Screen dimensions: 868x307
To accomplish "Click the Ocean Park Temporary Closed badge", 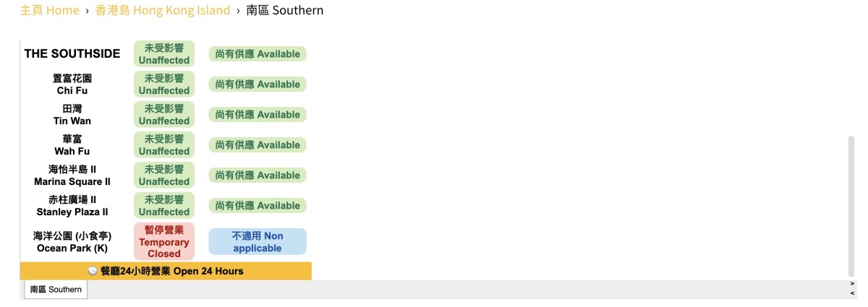I will pyautogui.click(x=164, y=241).
